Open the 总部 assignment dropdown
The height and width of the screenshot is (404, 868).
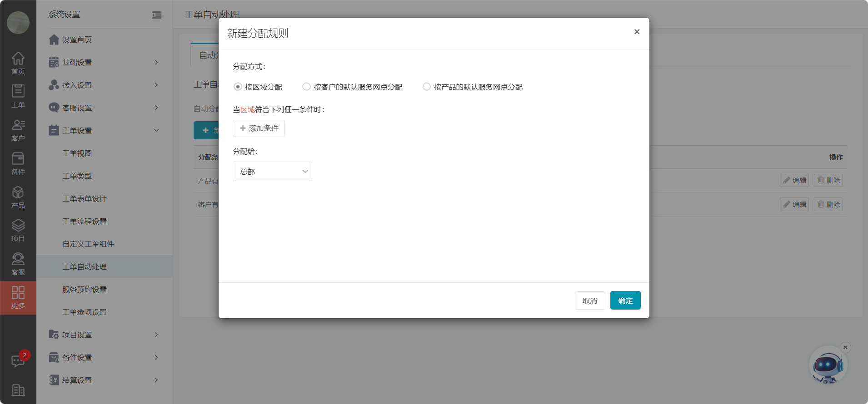272,172
